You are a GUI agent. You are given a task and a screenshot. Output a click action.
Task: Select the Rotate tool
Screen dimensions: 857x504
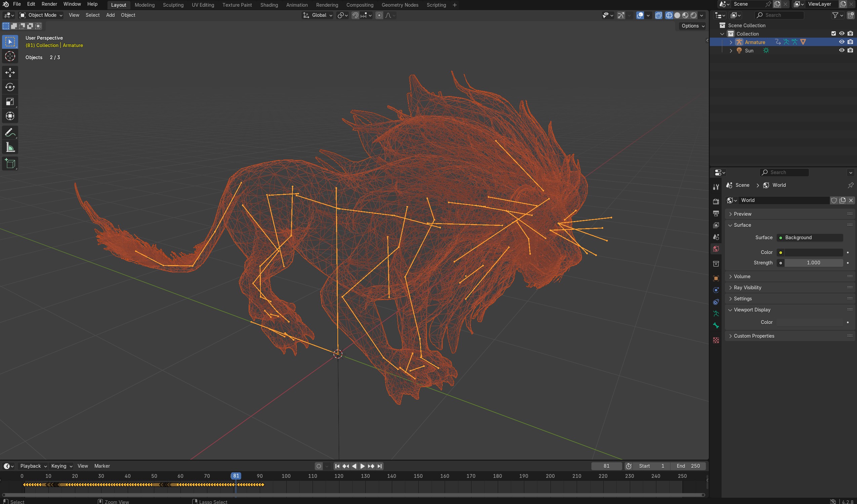[x=10, y=87]
